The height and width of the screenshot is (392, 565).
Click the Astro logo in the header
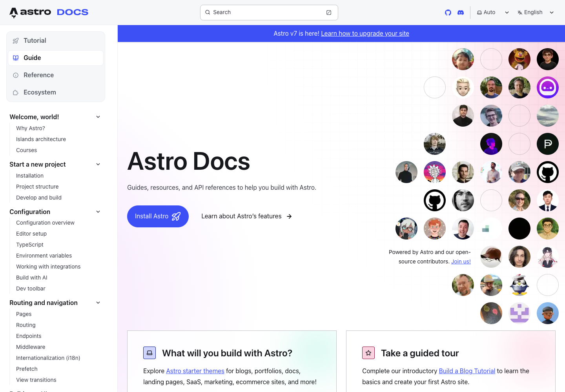pos(49,13)
